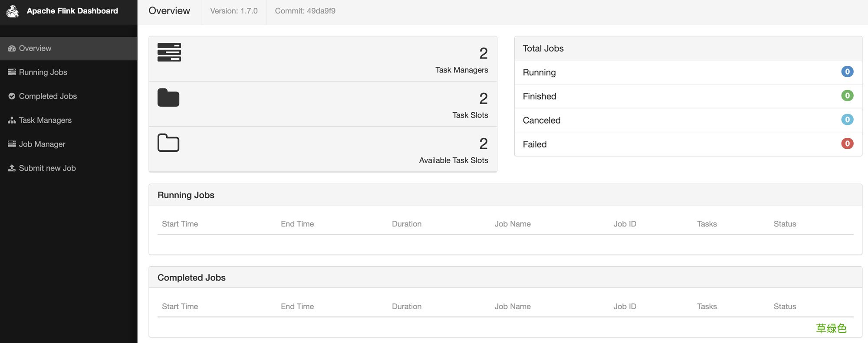Open the Overview page in sidebar
This screenshot has height=343, width=868.
coord(35,48)
